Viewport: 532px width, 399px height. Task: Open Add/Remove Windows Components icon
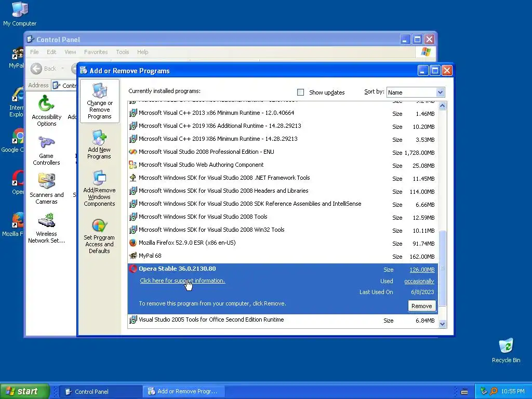(x=99, y=189)
